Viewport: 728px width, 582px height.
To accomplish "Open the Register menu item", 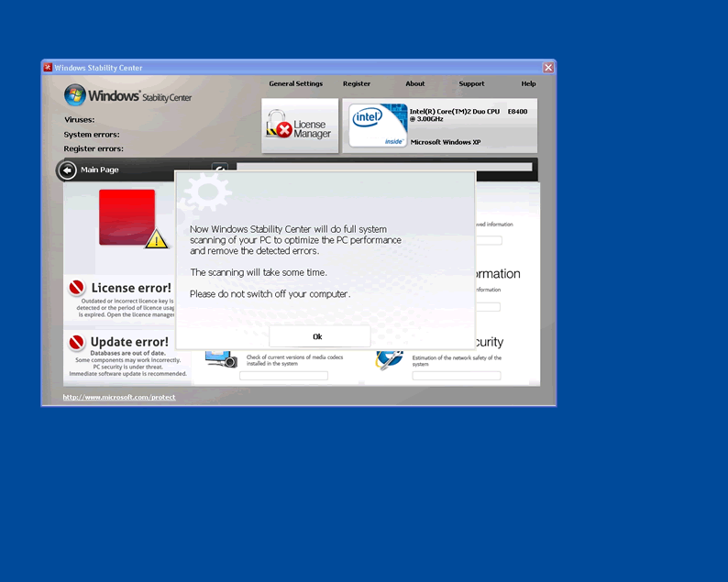I will click(x=357, y=83).
